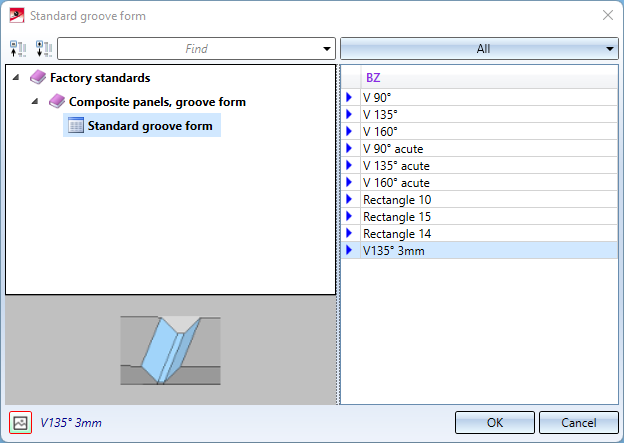The width and height of the screenshot is (624, 443).
Task: Click blue arrow beside V135° 3mm
Action: 349,250
